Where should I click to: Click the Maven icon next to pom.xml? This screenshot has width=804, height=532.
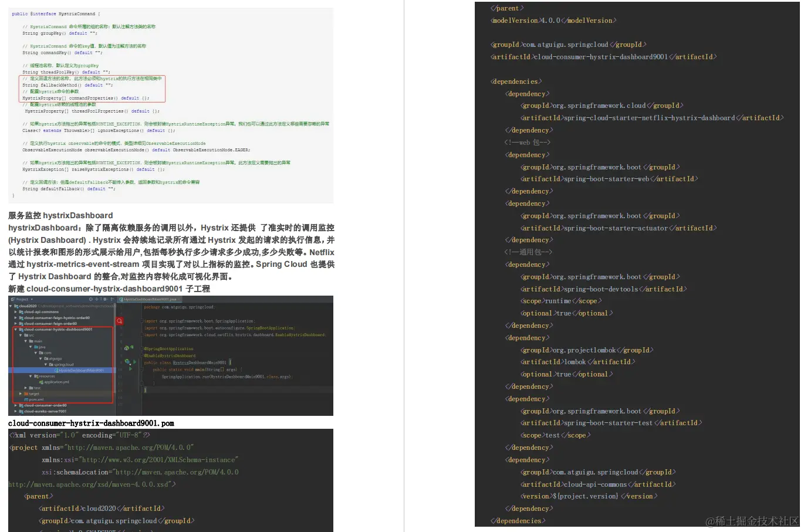coord(25,399)
